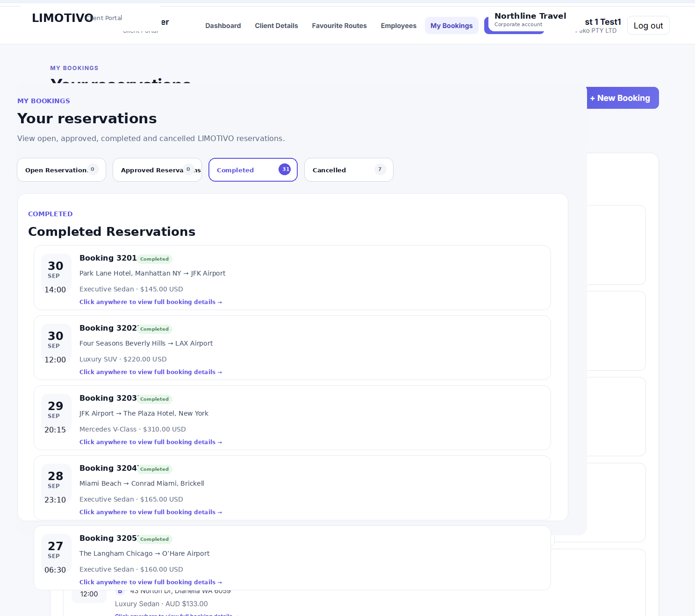Select the My Bookings nav item
This screenshot has height=616, width=695.
coord(451,26)
